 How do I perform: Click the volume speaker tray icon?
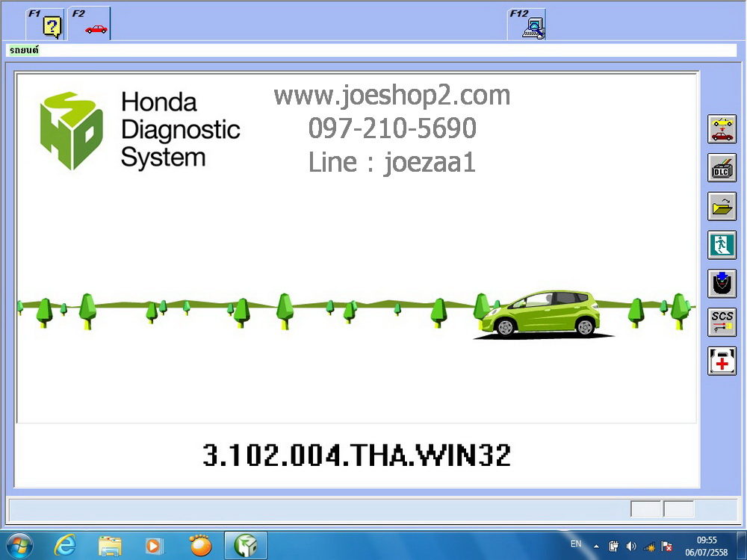click(x=631, y=546)
